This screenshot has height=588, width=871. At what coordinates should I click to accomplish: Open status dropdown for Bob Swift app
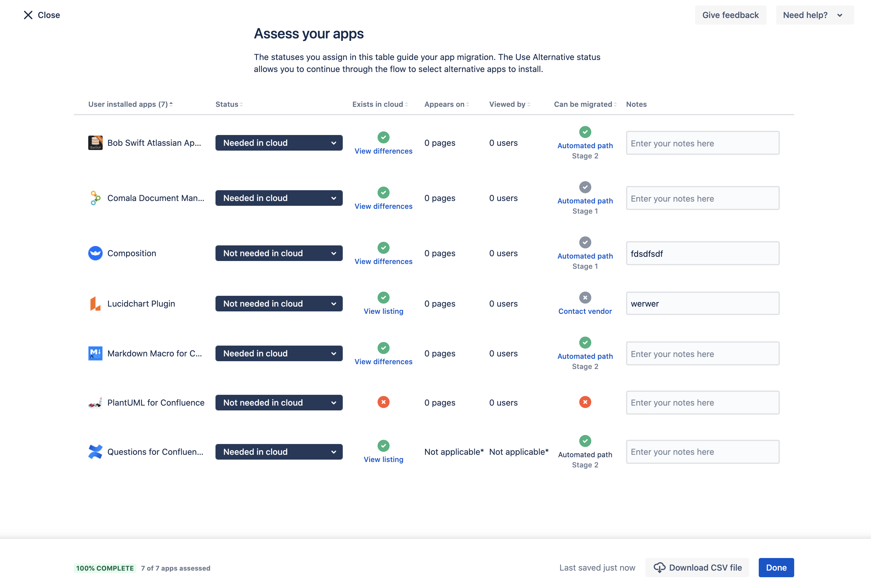click(279, 143)
